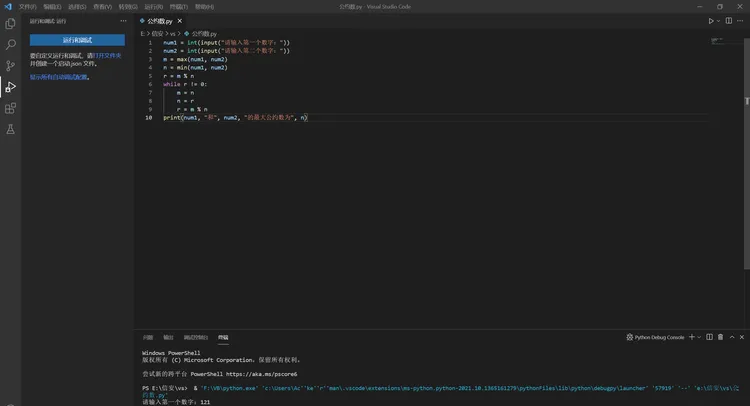Click the VS Code logo in title bar
Viewport: 750px width, 406px height.
8,7
